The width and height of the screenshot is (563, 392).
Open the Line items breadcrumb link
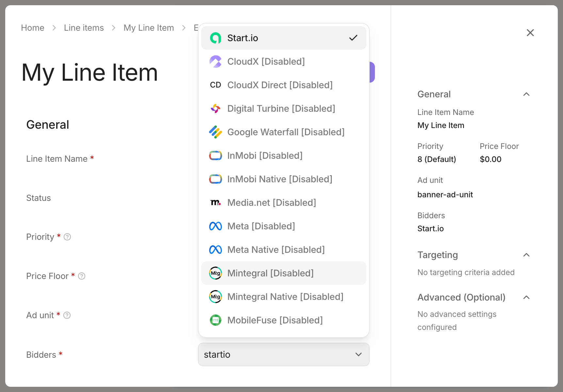84,28
